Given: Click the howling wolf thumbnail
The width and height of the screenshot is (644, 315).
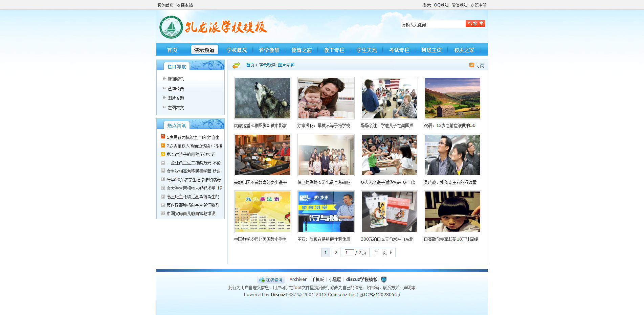Looking at the screenshot, I should 263,98.
